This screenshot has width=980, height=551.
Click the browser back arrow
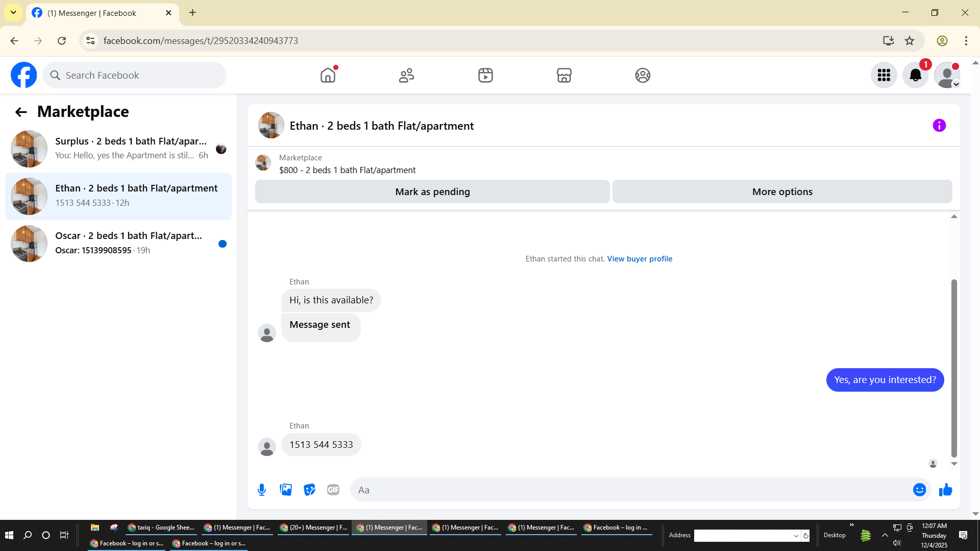(x=14, y=41)
